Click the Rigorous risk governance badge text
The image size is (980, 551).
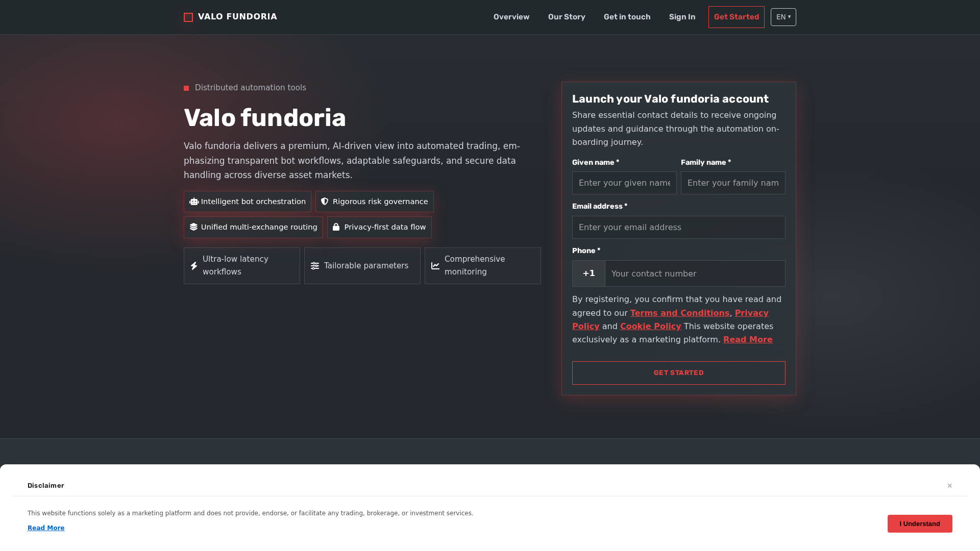[x=380, y=202]
